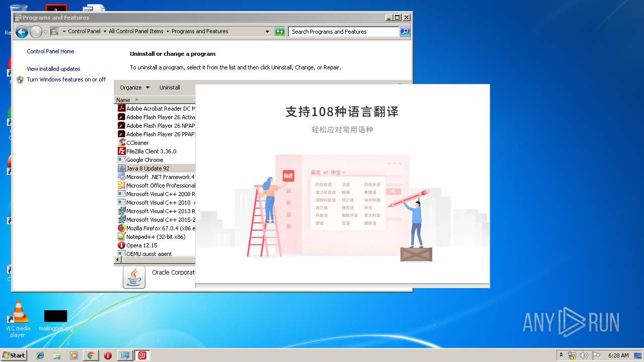Select Microsoft Visual C++ 2010 entry
Image resolution: width=644 pixels, height=362 pixels.
156,203
